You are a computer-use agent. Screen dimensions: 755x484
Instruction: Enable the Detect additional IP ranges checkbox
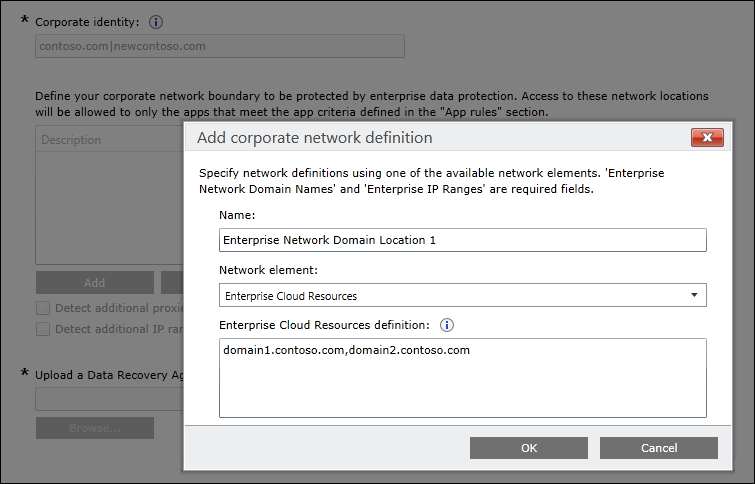point(43,328)
